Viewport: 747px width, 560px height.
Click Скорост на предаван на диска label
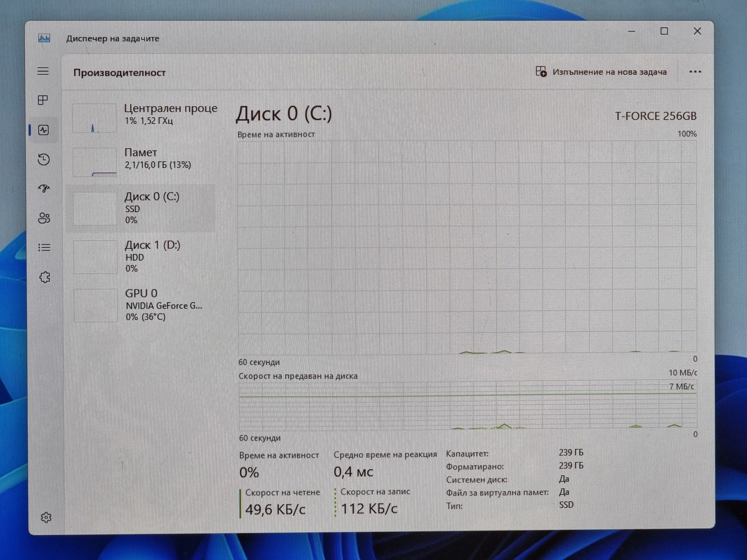pyautogui.click(x=298, y=376)
